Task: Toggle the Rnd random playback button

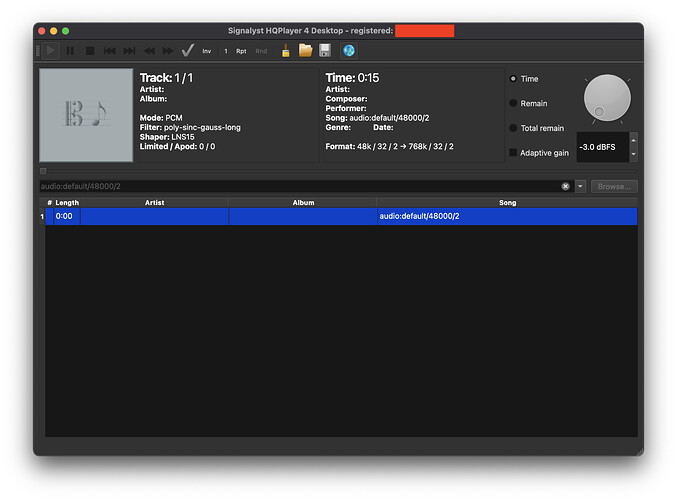Action: (x=261, y=51)
